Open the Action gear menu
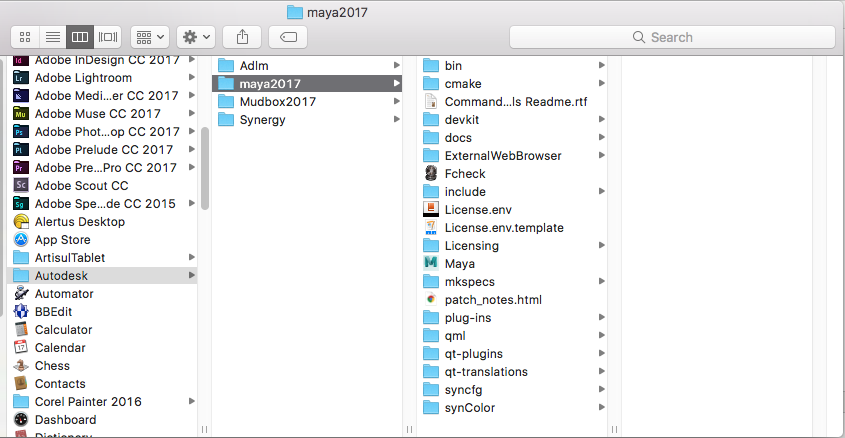This screenshot has height=438, width=845. tap(196, 37)
